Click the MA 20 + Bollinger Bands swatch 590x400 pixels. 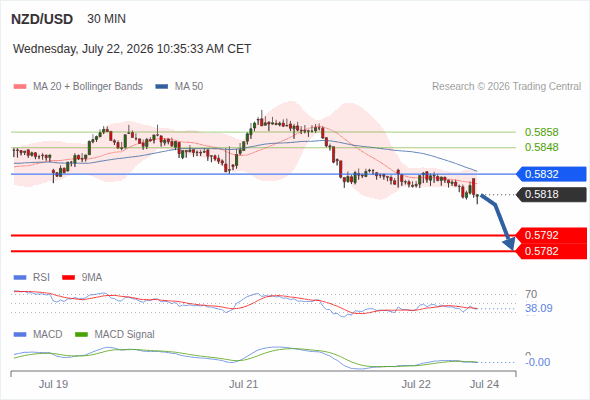tap(20, 87)
